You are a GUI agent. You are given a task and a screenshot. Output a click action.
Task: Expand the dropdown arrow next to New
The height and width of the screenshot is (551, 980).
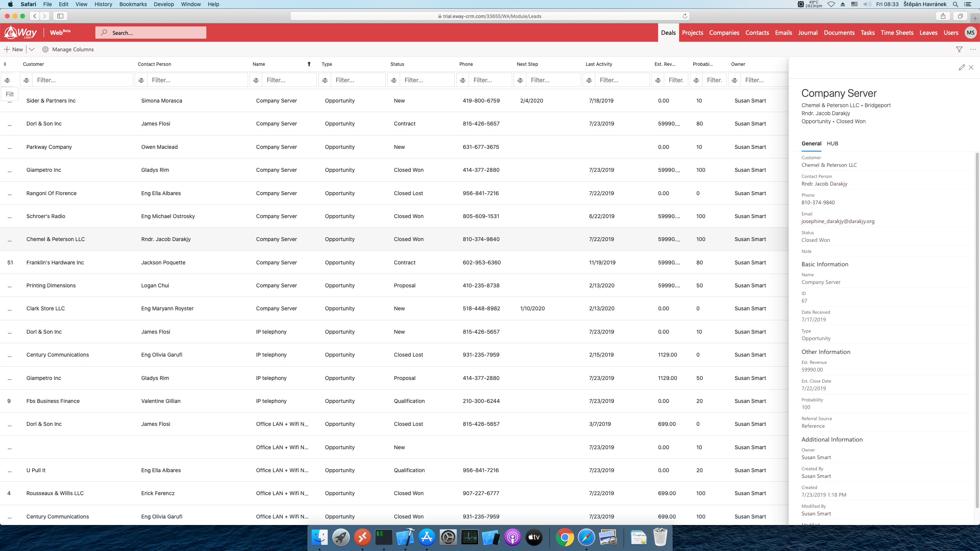32,49
